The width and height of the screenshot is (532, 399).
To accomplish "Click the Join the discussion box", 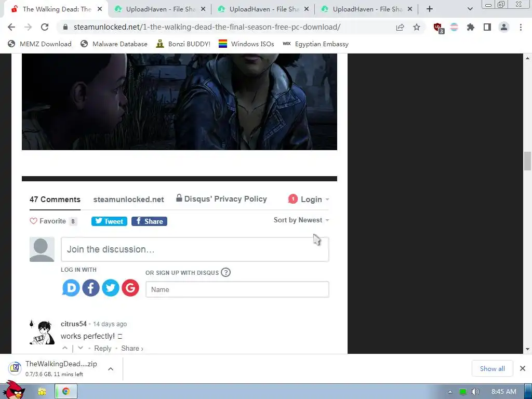I will [x=195, y=249].
